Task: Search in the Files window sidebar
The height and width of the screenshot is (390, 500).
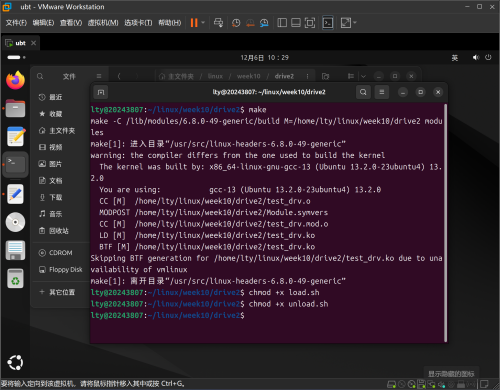Action: click(x=40, y=76)
